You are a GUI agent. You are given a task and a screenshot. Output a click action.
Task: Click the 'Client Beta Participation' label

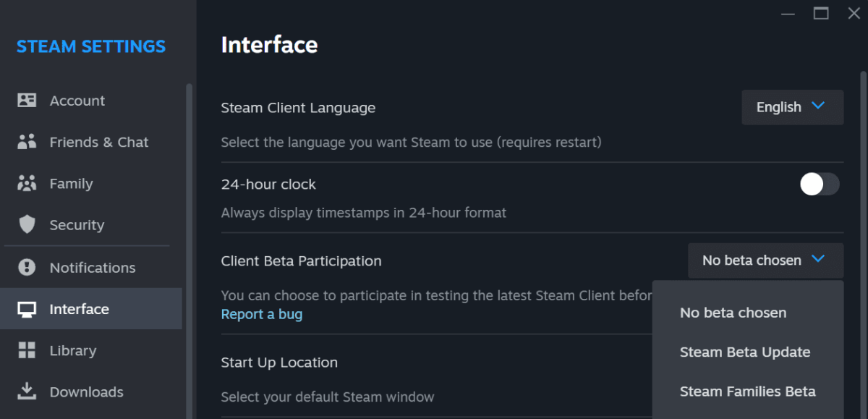[301, 261]
